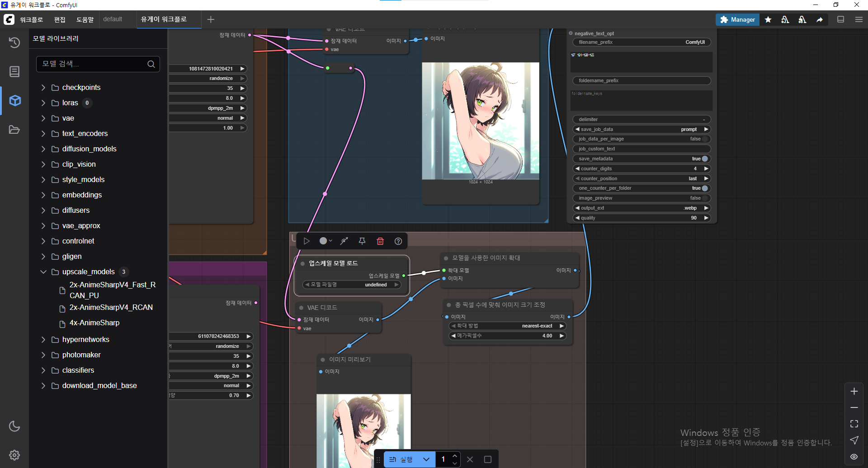Click the star icon next to Manager
Screen dimensions: 868x468
[x=768, y=19]
